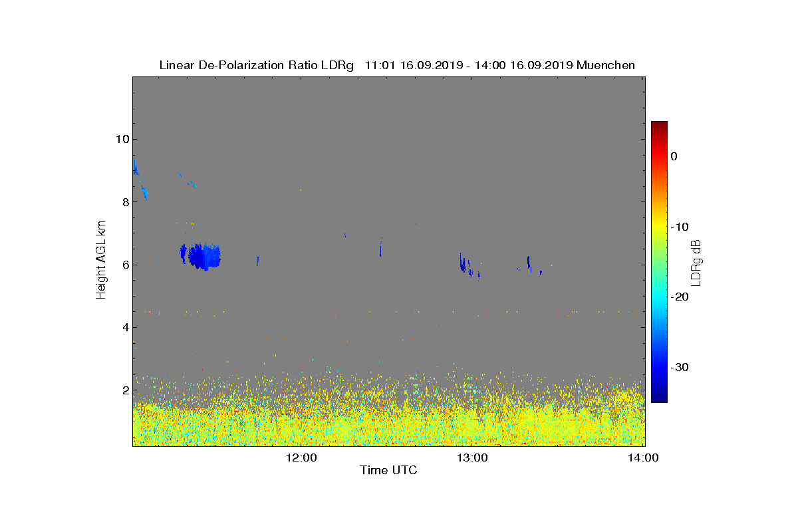
Task: Click the '14:00' time tick label
Action: [x=643, y=458]
